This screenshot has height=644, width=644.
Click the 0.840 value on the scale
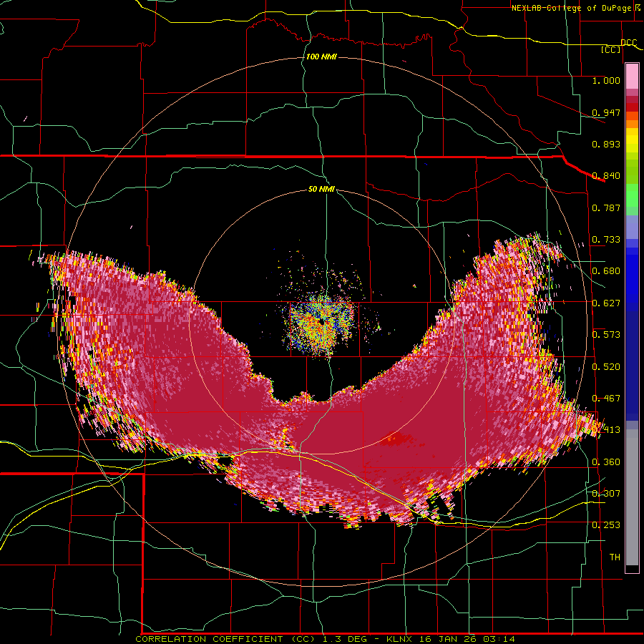click(x=606, y=176)
